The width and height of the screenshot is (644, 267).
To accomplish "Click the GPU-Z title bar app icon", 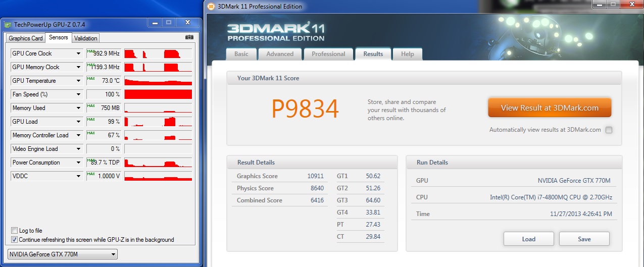I will pyautogui.click(x=8, y=24).
